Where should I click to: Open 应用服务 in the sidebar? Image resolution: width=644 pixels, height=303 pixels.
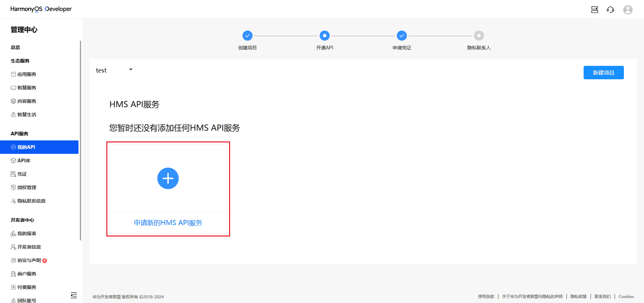tap(27, 74)
